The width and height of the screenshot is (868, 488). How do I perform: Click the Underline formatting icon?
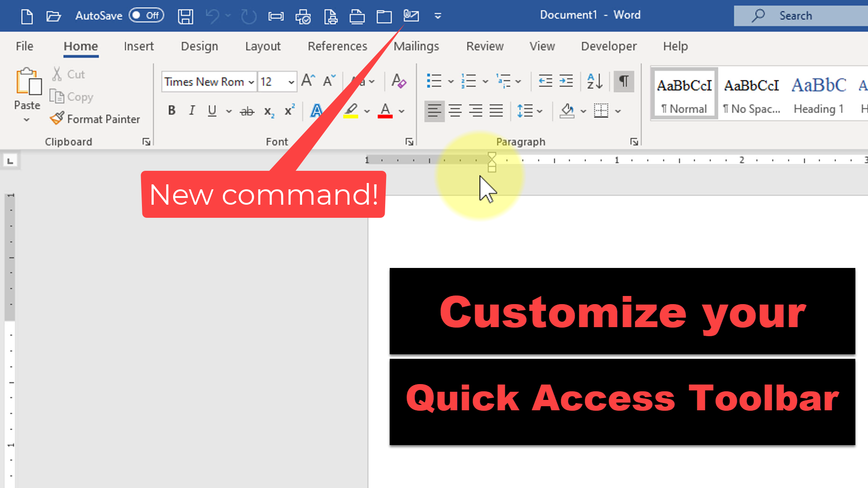pos(212,111)
